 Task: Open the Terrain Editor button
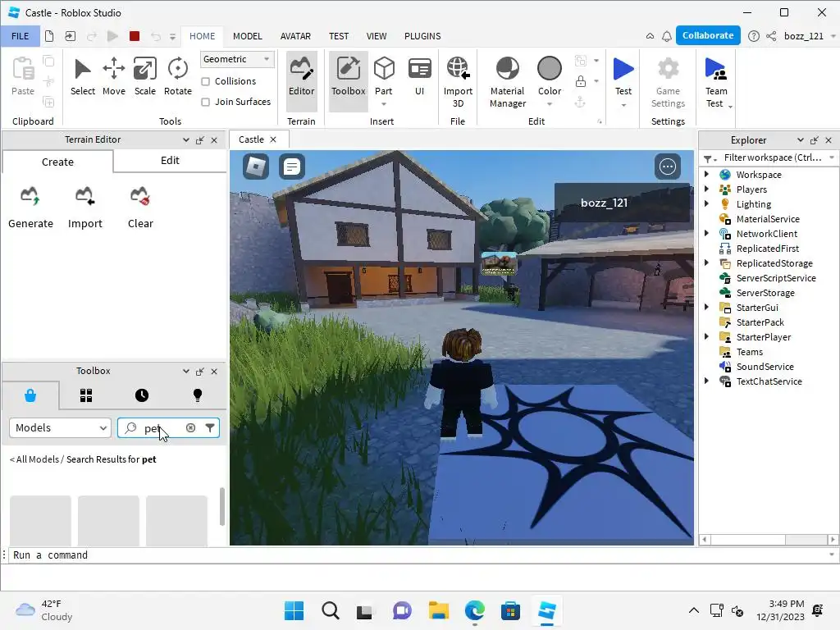point(301,80)
